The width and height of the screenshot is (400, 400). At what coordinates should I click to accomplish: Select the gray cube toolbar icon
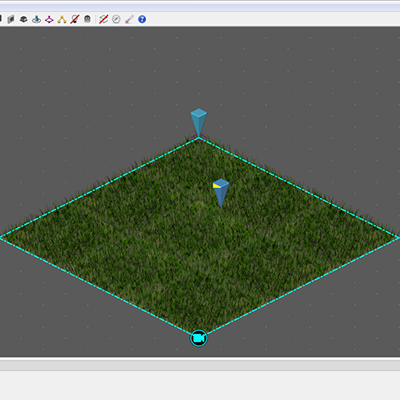tap(11, 19)
